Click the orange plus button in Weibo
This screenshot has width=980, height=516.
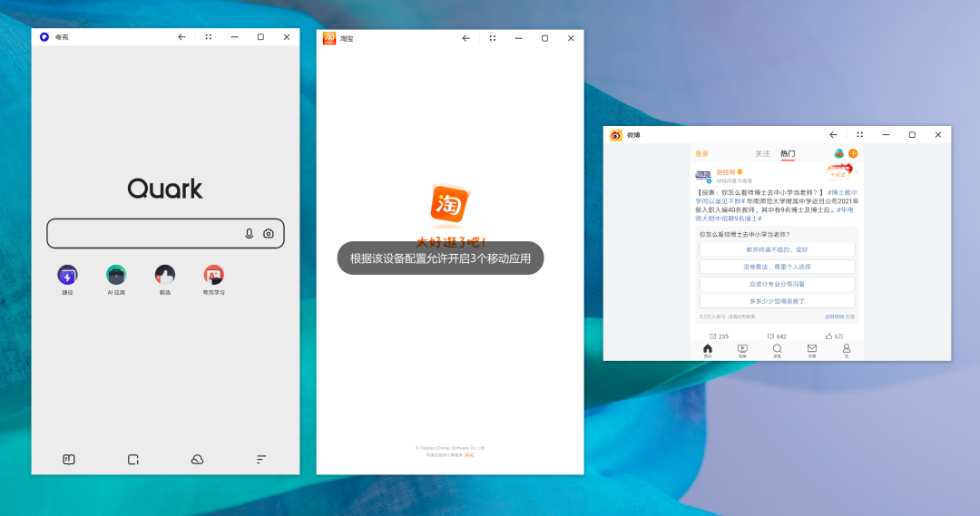click(853, 153)
